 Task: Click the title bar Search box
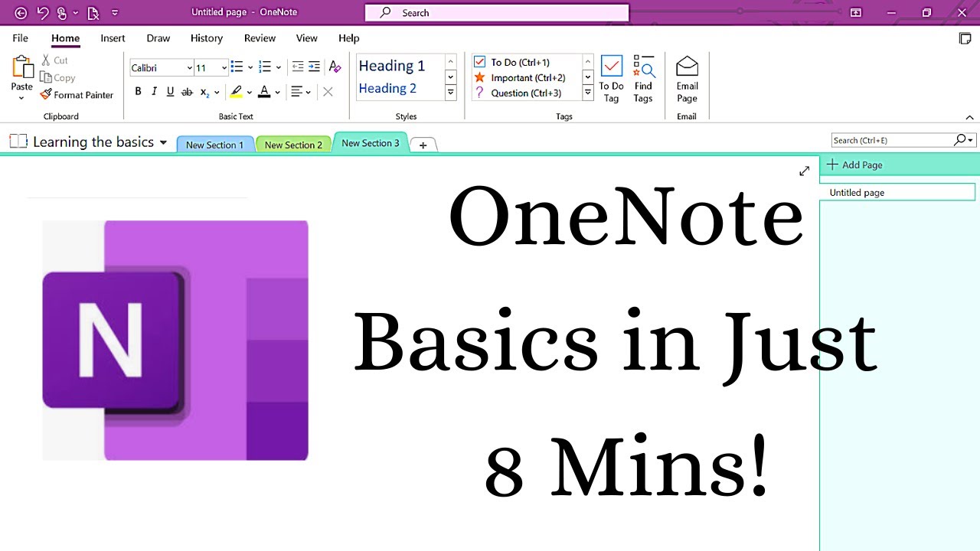(x=497, y=12)
